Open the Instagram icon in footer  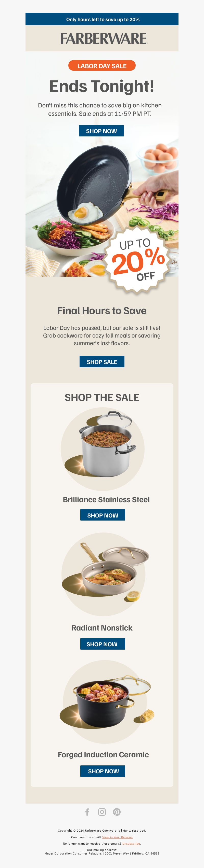pos(102,812)
